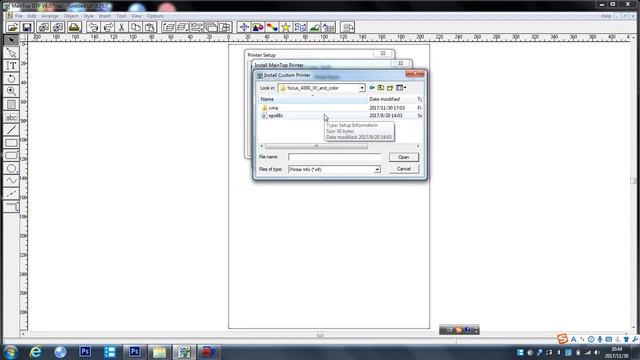
Task: Click the colored shapes toolbar icon
Action: (258, 27)
